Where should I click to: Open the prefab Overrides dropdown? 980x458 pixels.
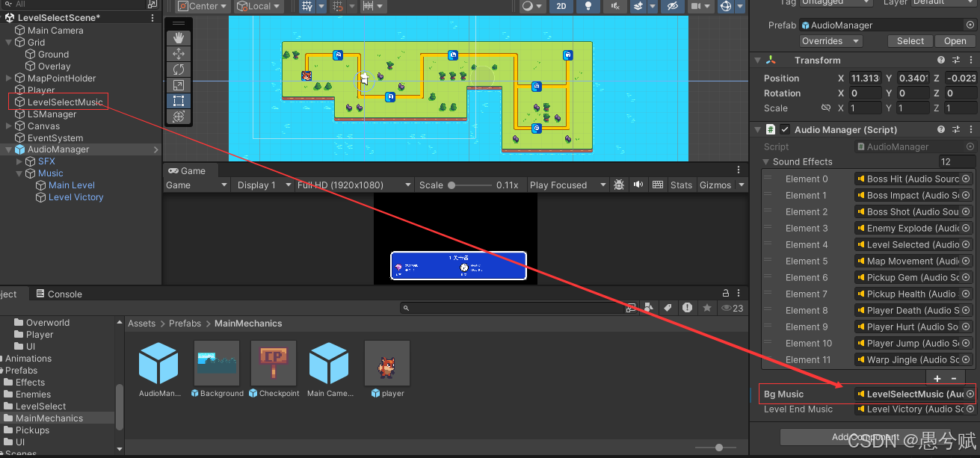click(830, 41)
